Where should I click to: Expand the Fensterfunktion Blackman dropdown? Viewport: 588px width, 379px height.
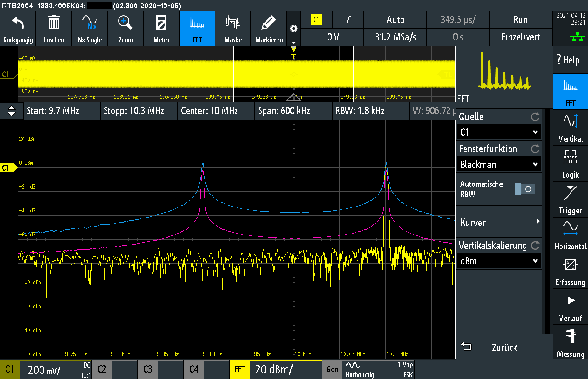[x=499, y=164]
